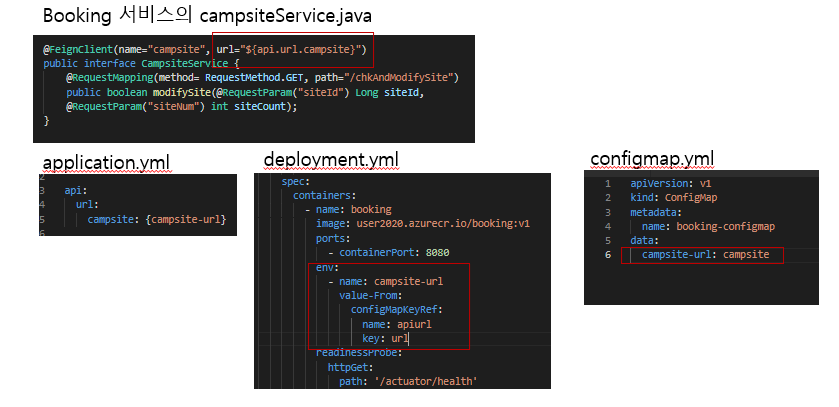Click the heading 'Booking 서비스의 campsiteService.java'
Screen dimensions: 839x407
click(207, 16)
